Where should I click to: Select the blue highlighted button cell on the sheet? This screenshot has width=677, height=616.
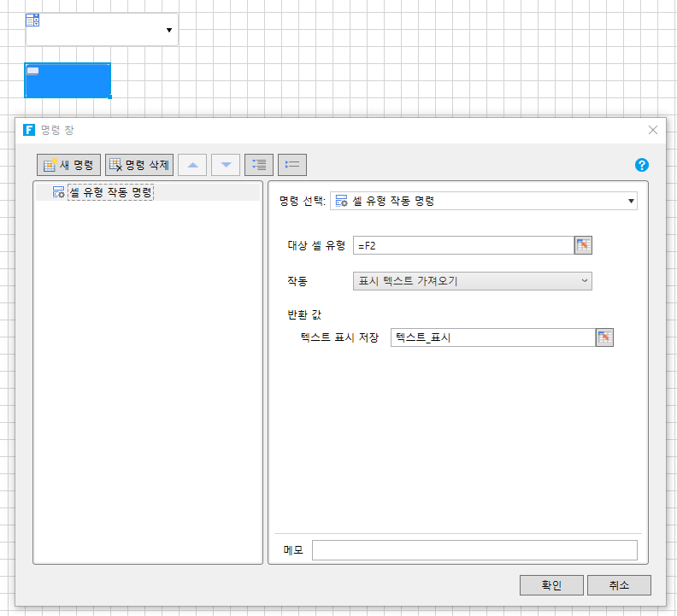(x=68, y=80)
